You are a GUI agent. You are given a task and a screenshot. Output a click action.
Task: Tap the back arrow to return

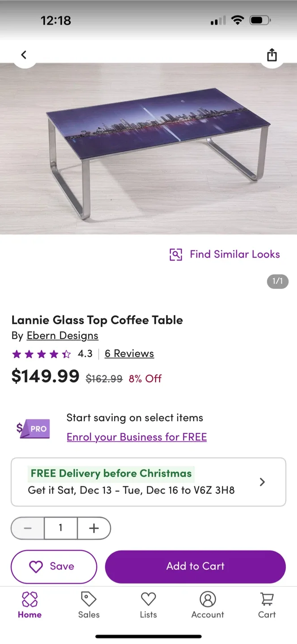tap(24, 54)
